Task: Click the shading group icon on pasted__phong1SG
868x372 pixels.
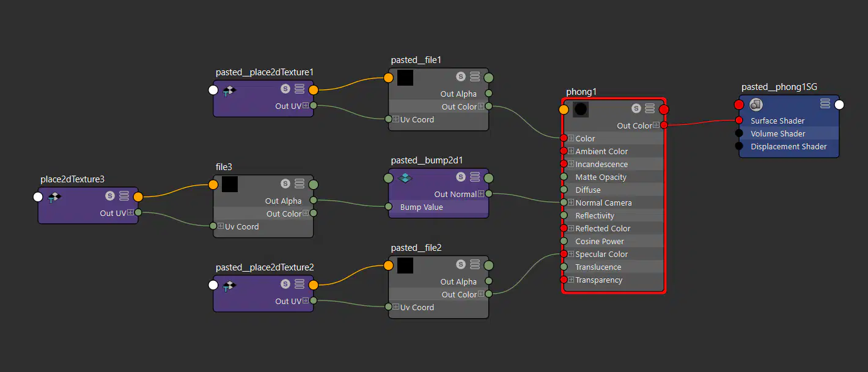Action: 756,104
